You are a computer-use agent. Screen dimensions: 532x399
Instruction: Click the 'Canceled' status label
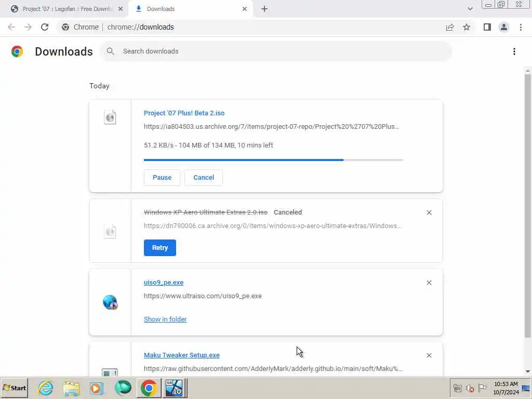click(x=288, y=212)
